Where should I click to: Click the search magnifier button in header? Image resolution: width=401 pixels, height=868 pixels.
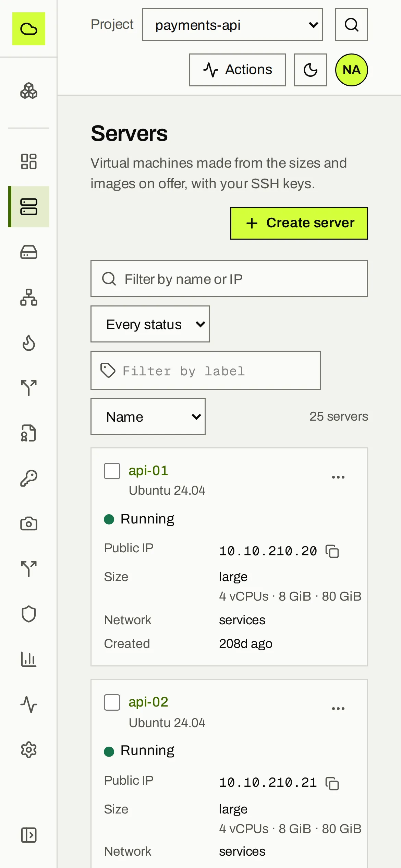pyautogui.click(x=352, y=25)
